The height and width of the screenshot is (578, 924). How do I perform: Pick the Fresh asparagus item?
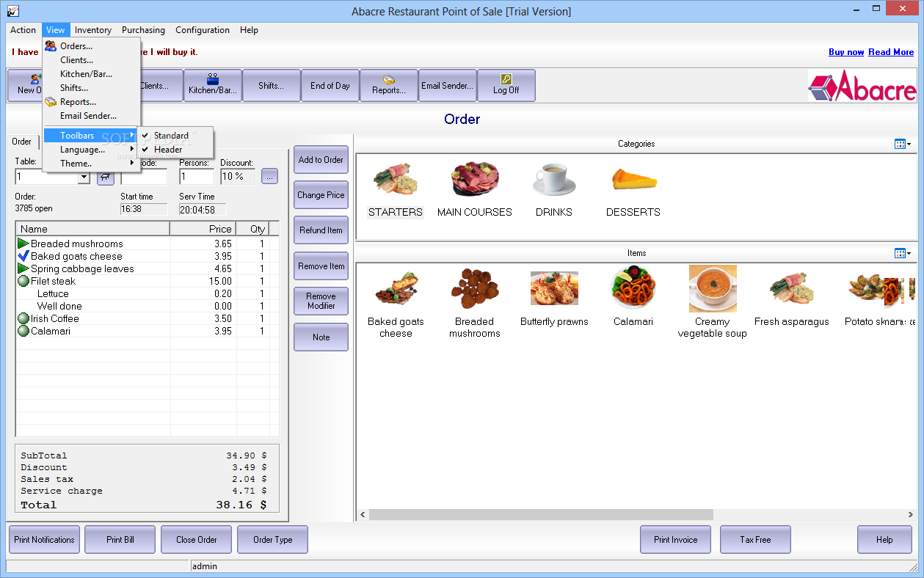coord(792,288)
